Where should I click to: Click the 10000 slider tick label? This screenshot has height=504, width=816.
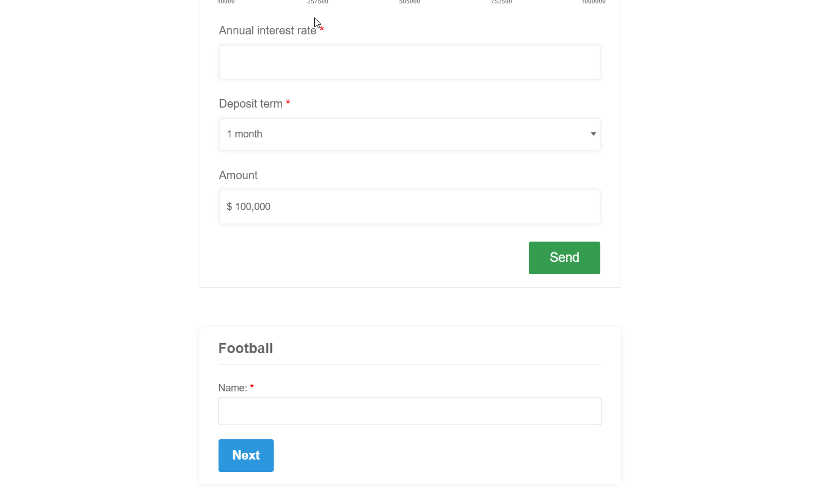[x=226, y=2]
